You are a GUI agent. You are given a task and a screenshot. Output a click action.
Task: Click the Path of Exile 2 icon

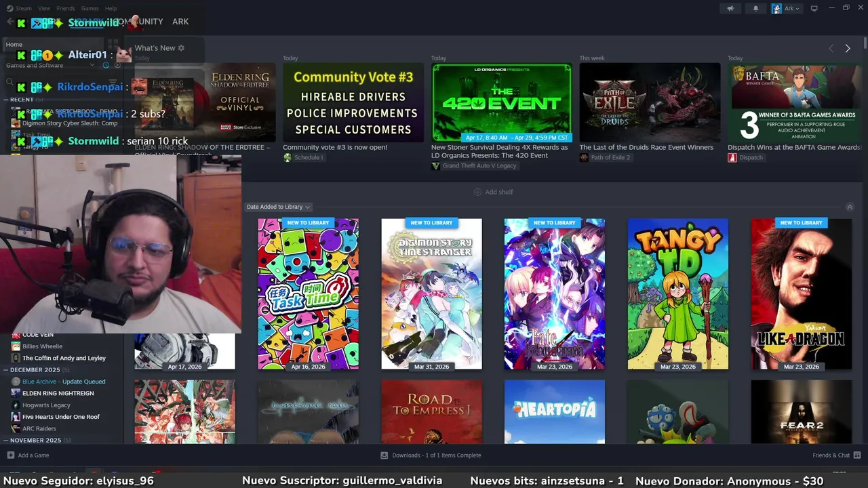coord(584,158)
